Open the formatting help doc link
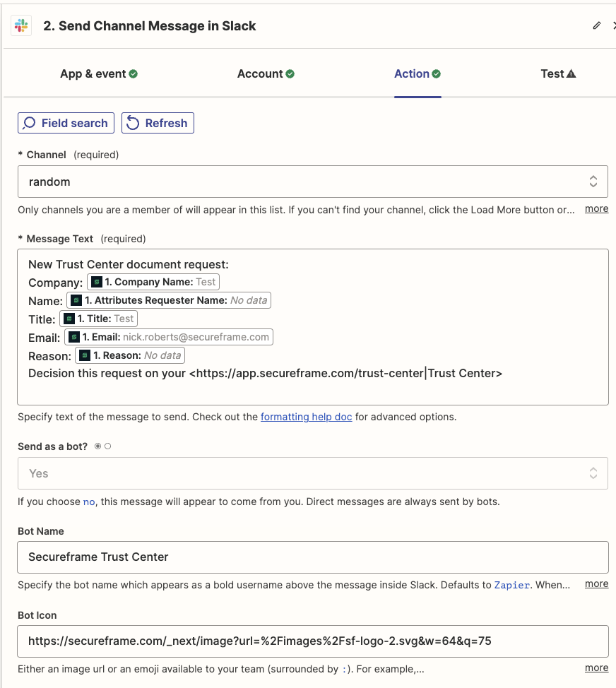This screenshot has width=616, height=688. [x=307, y=417]
